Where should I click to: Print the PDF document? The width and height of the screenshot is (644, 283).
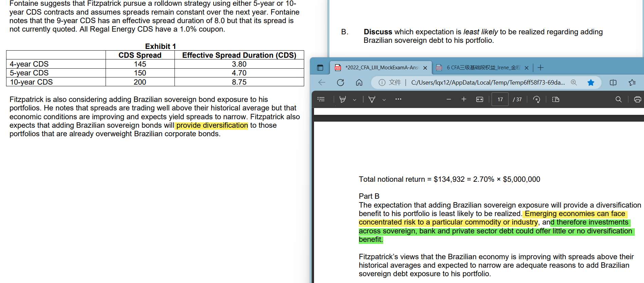tap(638, 99)
